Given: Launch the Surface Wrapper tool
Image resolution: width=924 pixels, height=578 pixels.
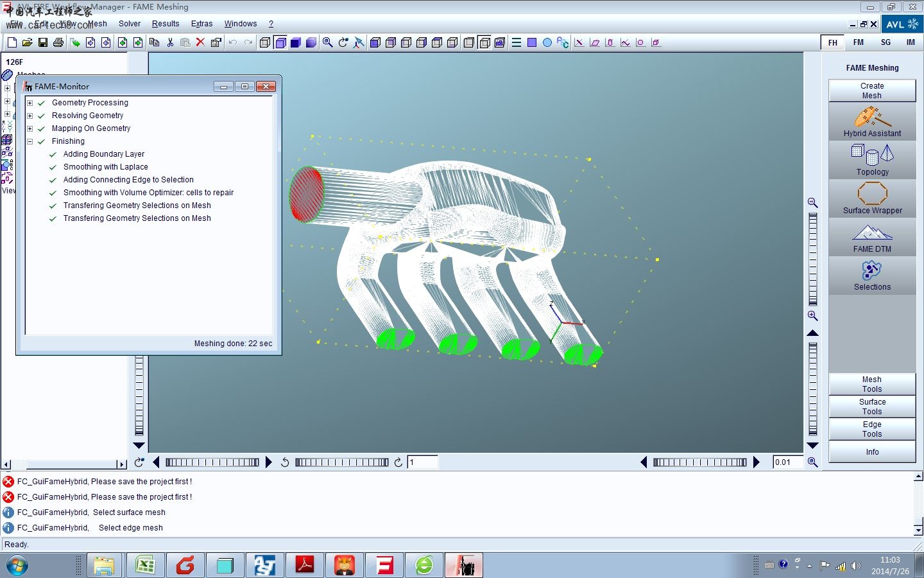Looking at the screenshot, I should click(x=872, y=198).
